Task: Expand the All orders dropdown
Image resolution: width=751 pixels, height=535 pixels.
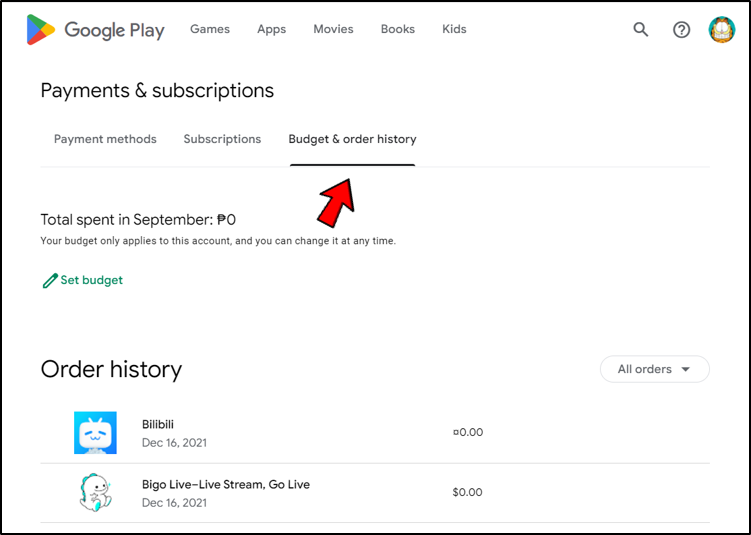Action: pos(654,369)
